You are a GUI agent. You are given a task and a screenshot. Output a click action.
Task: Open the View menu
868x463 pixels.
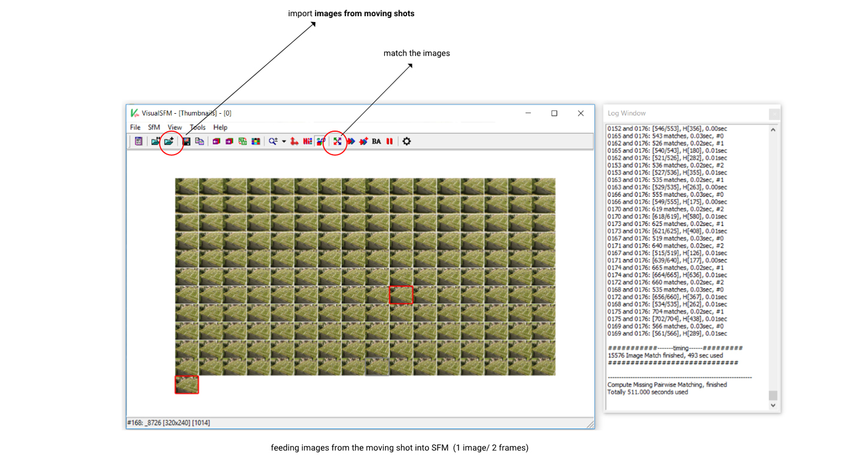tap(175, 127)
